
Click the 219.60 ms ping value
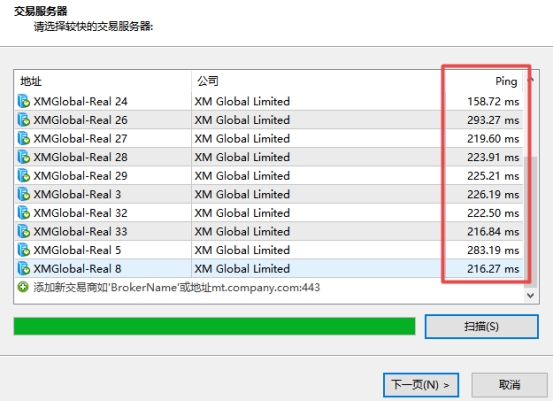click(x=493, y=138)
